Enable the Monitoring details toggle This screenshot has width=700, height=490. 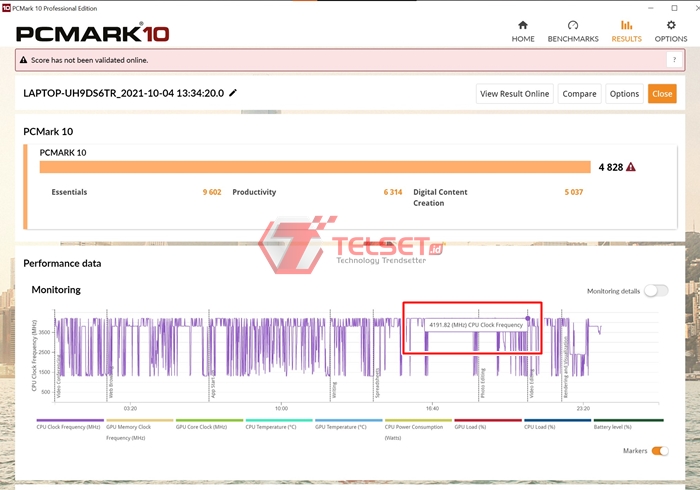click(x=656, y=290)
